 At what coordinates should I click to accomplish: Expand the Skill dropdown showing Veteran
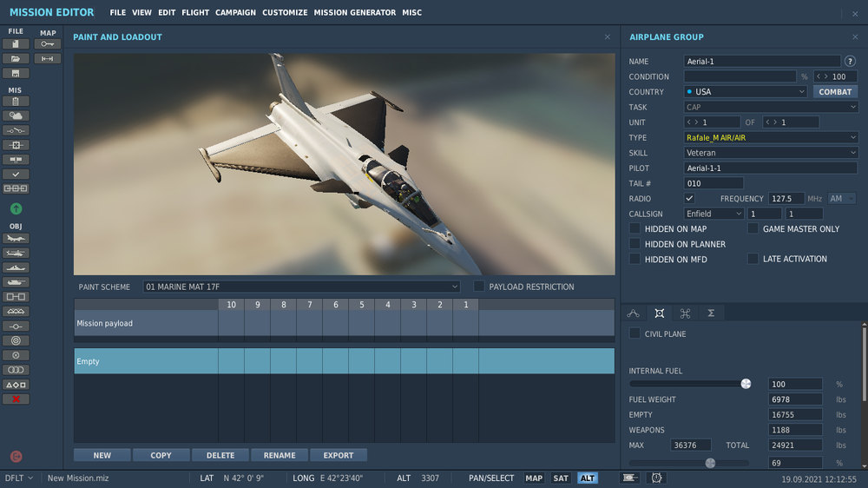coord(771,153)
